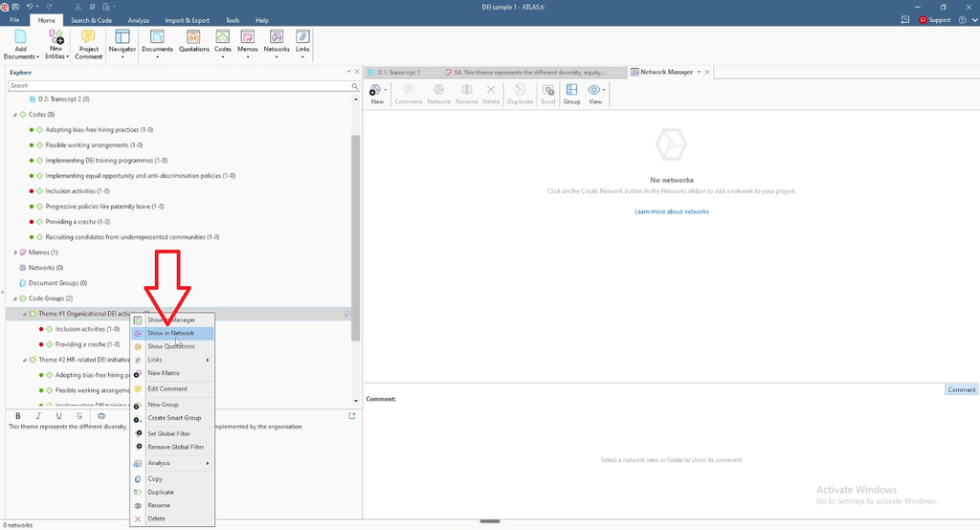The height and width of the screenshot is (530, 980).
Task: Click Duplicate in Network Manager toolbar
Action: 520,95
